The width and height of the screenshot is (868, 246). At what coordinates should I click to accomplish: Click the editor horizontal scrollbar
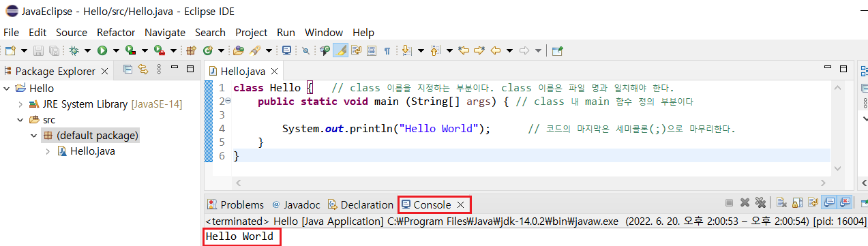coord(531,183)
